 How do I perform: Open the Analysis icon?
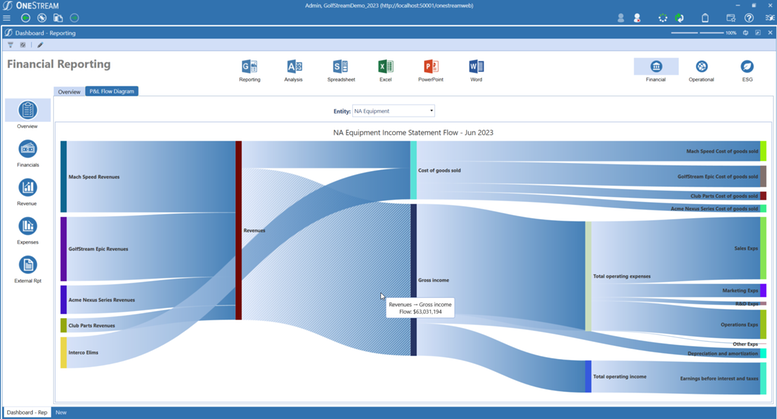tap(294, 66)
